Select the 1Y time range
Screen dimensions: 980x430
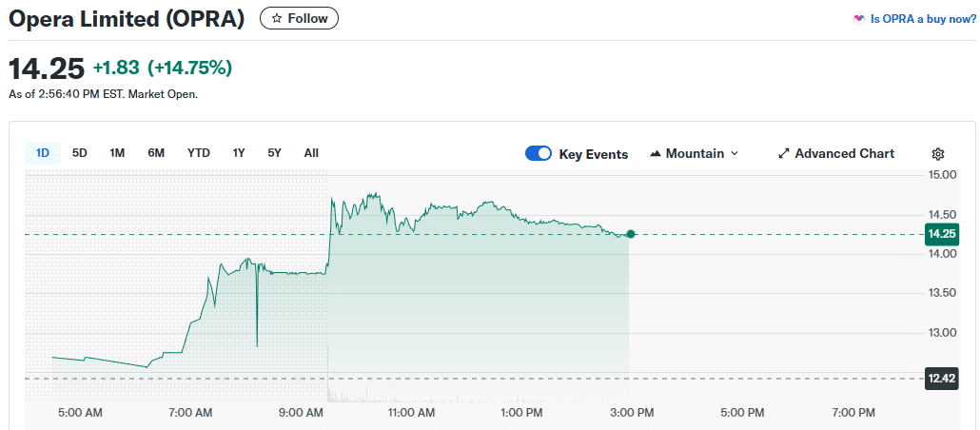(x=239, y=153)
